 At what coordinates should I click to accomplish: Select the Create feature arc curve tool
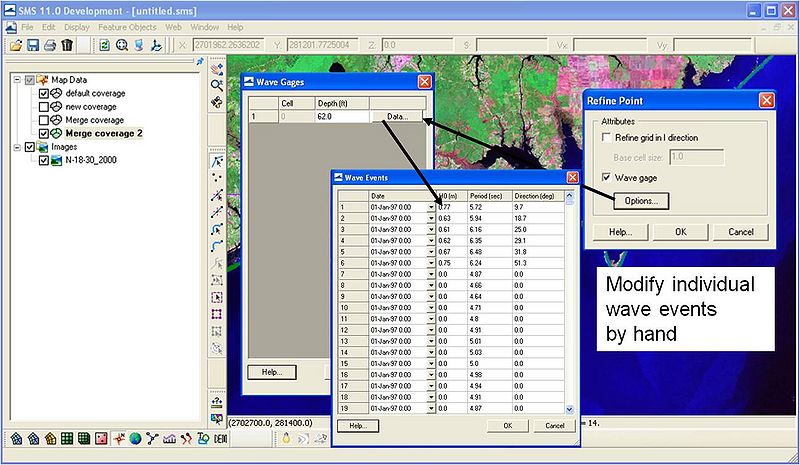217,246
